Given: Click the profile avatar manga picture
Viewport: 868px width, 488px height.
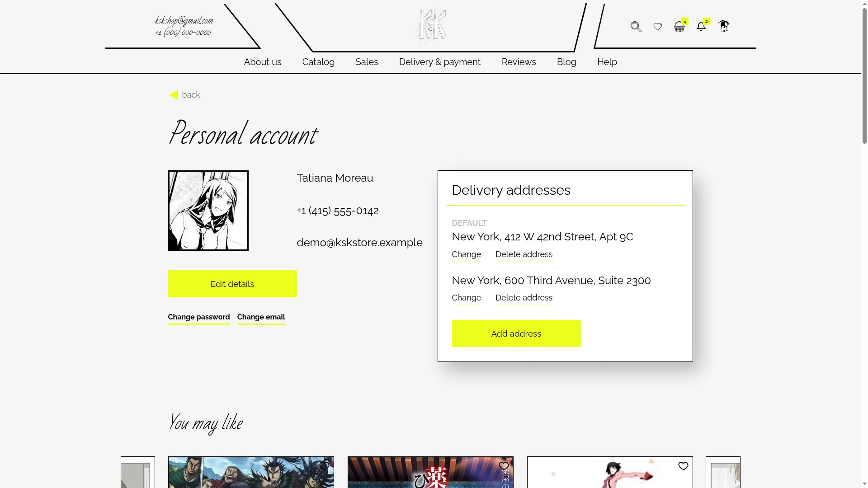Looking at the screenshot, I should click(x=208, y=211).
